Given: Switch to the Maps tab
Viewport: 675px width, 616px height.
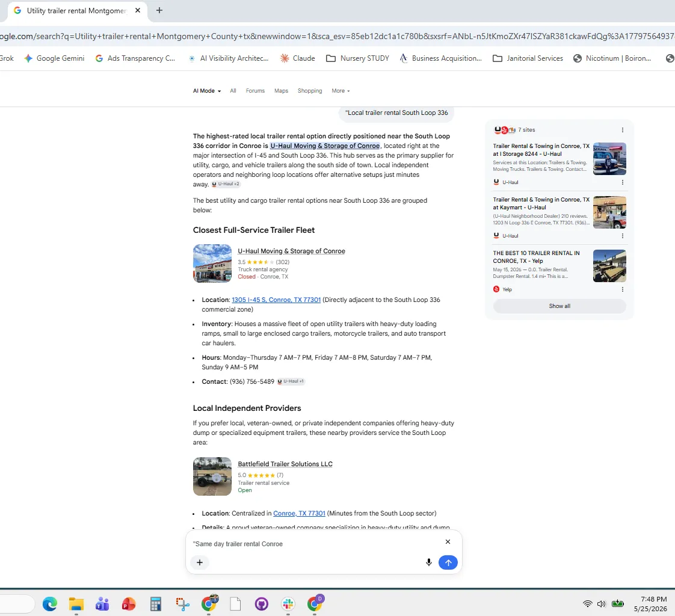Looking at the screenshot, I should coord(281,91).
